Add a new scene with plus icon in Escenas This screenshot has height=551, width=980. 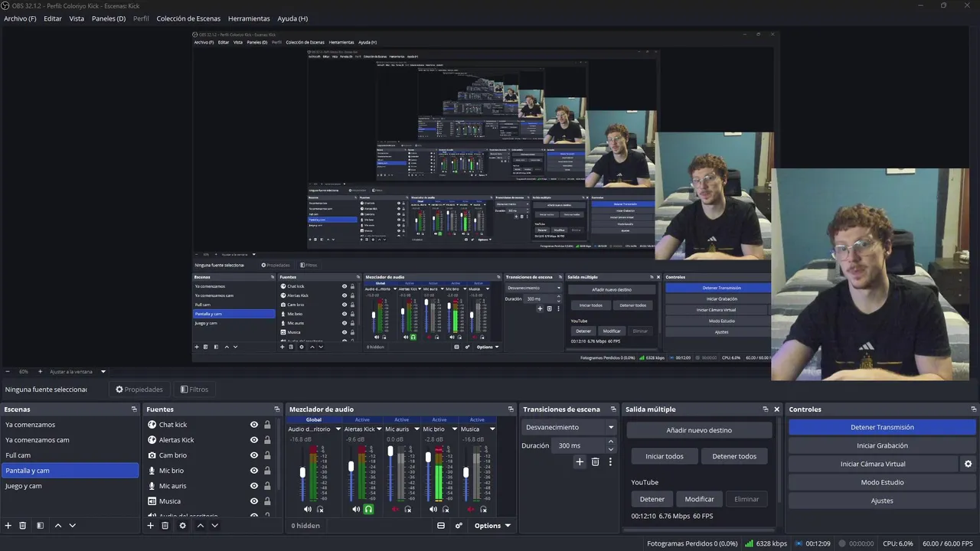tap(8, 526)
